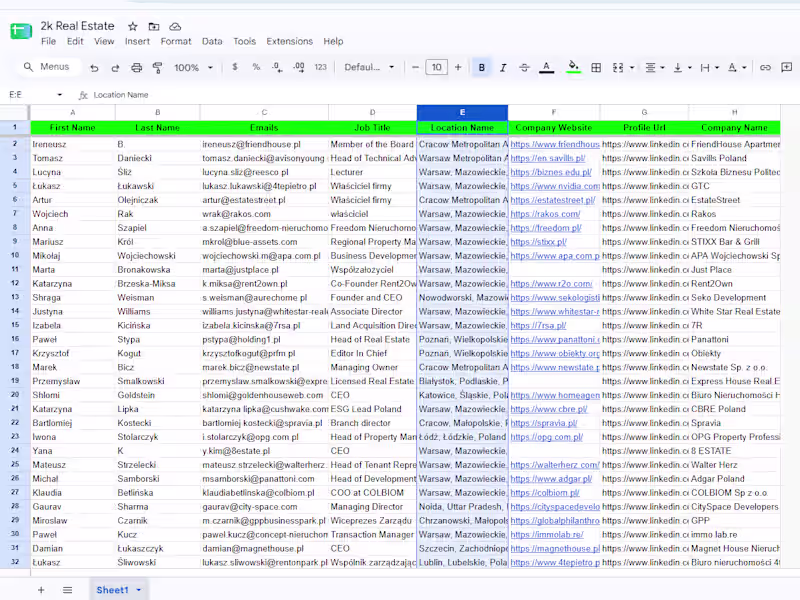
Task: Open the en.savills.pl link
Action: [547, 158]
